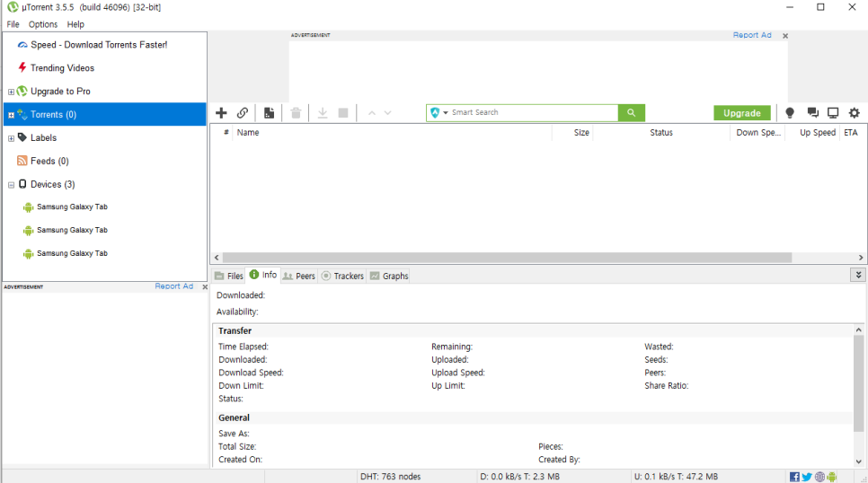
Task: Switch to the Peers tab
Action: click(x=299, y=276)
